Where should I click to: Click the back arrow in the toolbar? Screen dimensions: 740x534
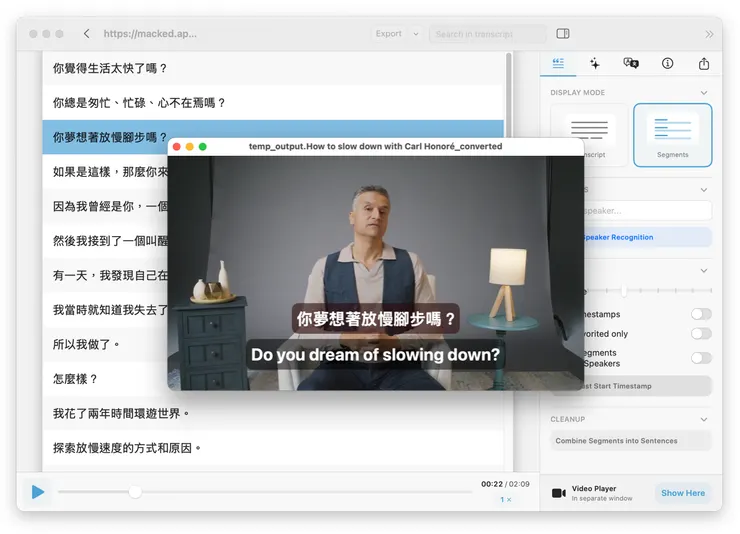pos(86,33)
